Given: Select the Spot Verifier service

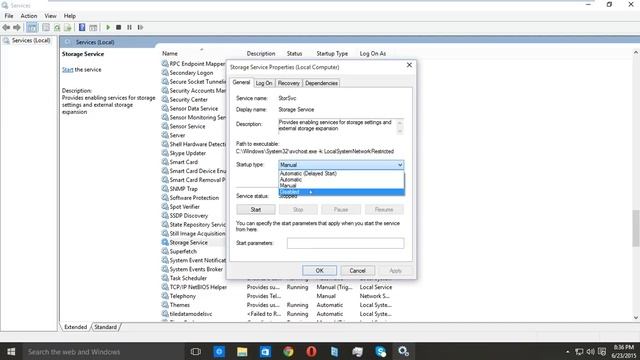Looking at the screenshot, I should pyautogui.click(x=184, y=207).
